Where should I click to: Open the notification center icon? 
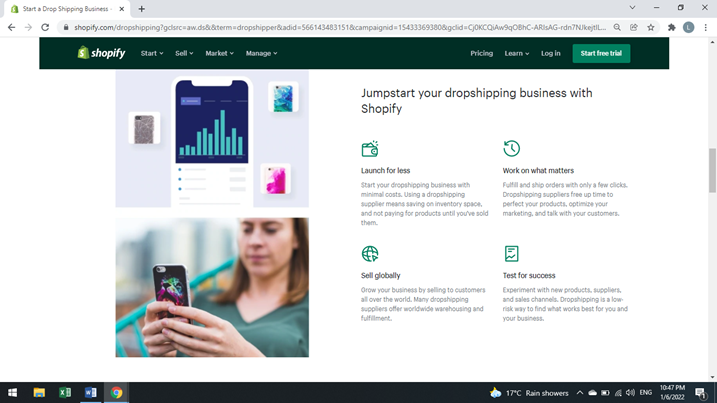pyautogui.click(x=701, y=393)
